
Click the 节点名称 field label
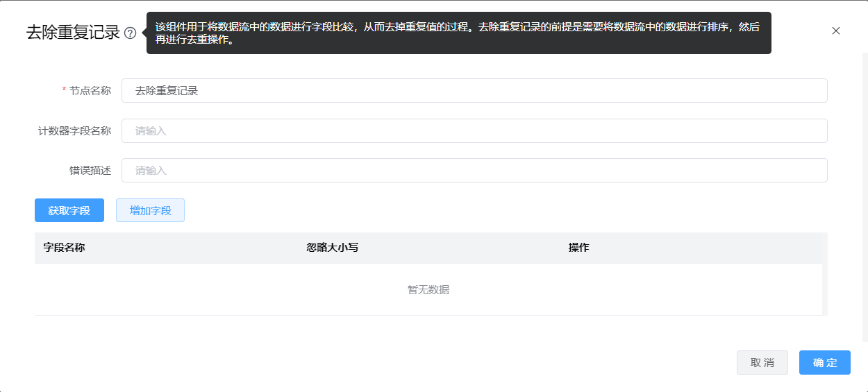[90, 91]
